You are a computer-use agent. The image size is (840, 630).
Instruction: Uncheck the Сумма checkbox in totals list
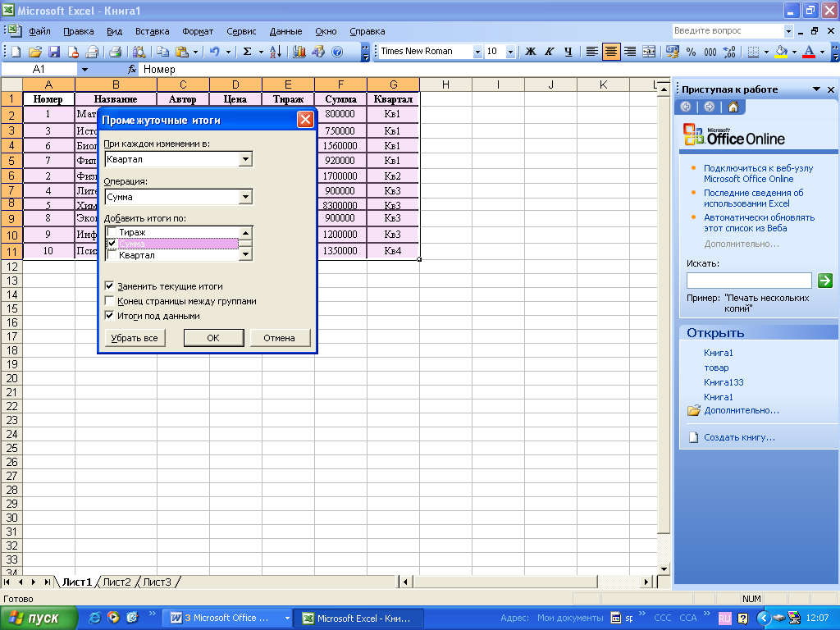pyautogui.click(x=112, y=243)
